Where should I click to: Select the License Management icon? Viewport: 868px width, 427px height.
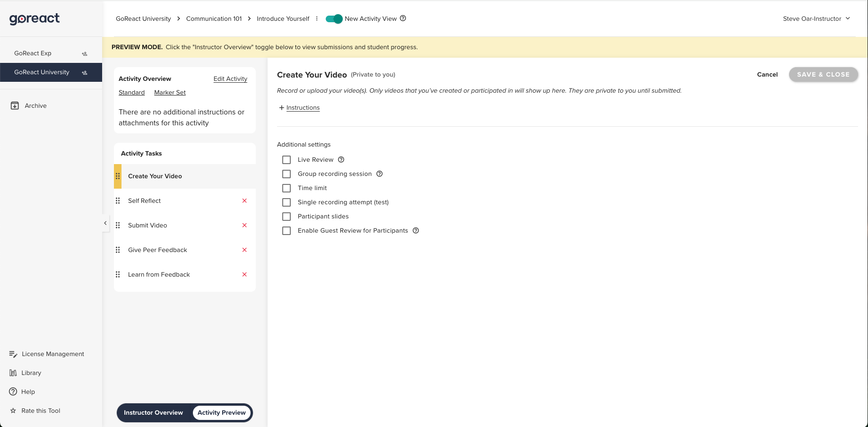12,354
